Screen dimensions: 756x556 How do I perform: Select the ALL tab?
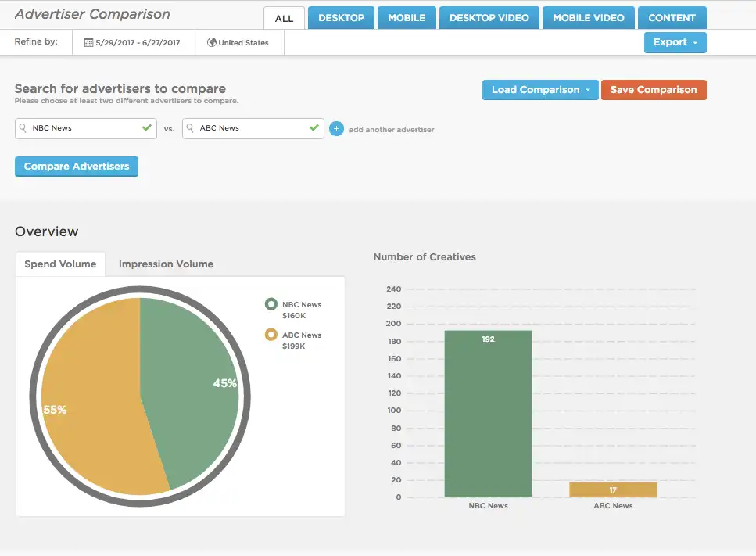[x=284, y=16]
